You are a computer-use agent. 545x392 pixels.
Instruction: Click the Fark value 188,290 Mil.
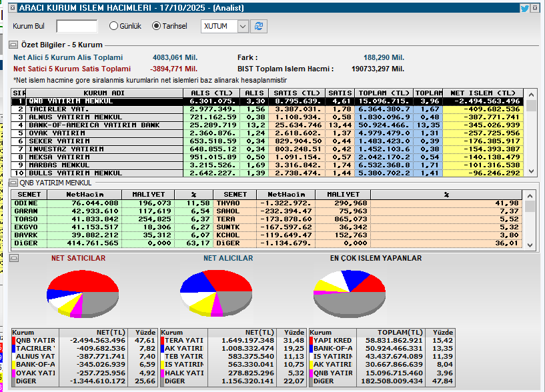click(384, 58)
